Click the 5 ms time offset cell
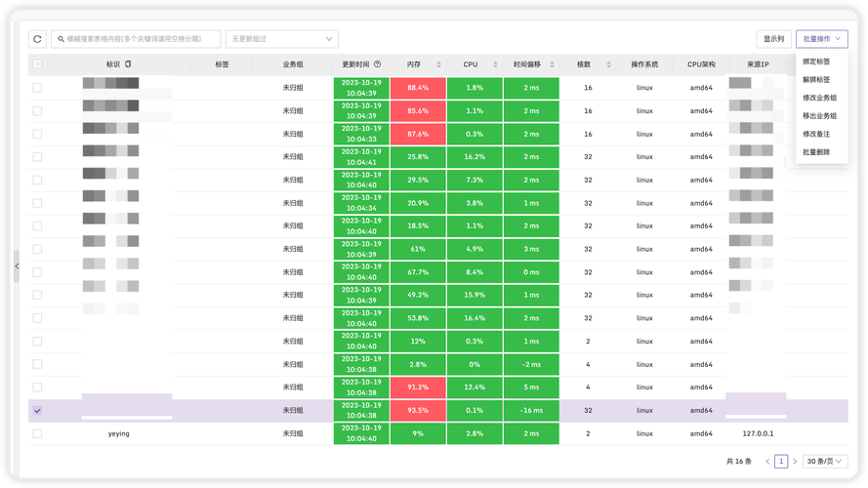This screenshot has height=488, width=868. [x=531, y=387]
